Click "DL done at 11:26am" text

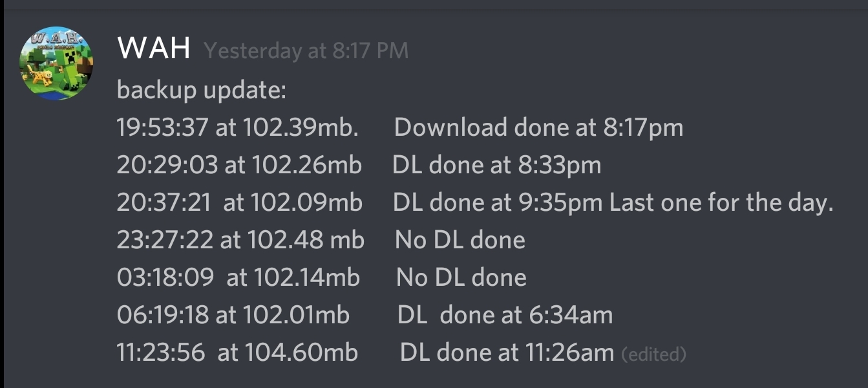click(x=507, y=352)
